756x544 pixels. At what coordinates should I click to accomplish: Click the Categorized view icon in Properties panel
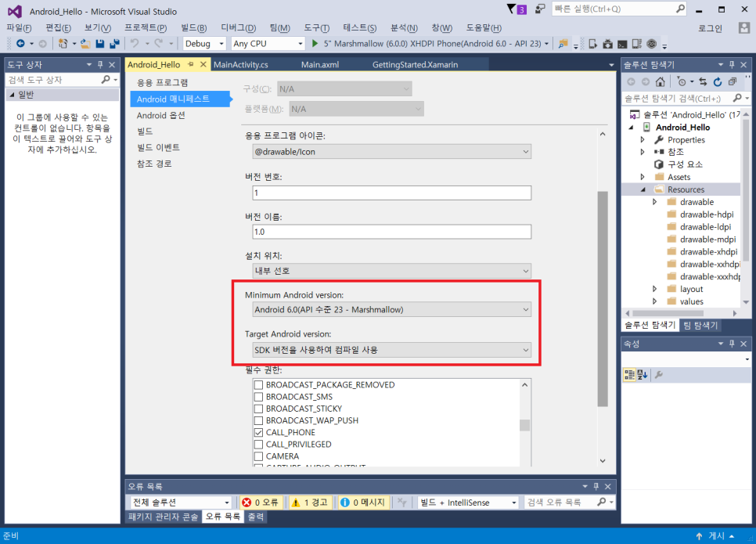(629, 375)
